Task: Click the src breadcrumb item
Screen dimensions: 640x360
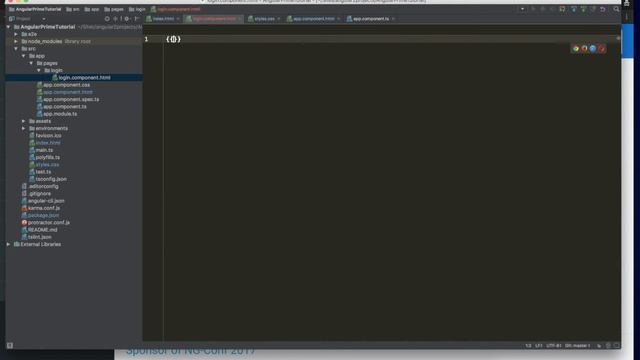Action: coord(73,9)
